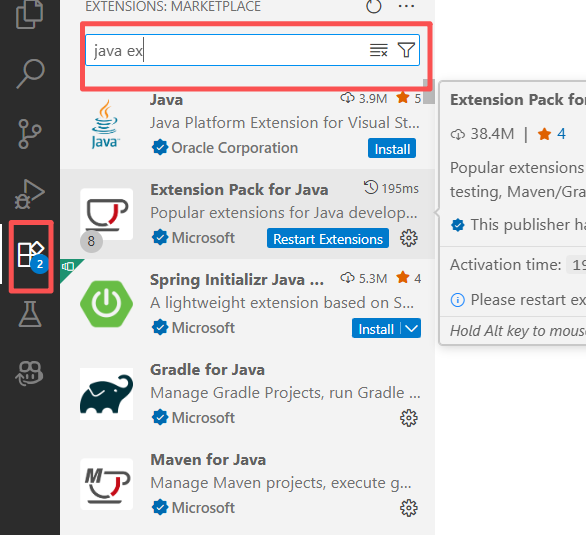Open the Extensions view icon
Viewport: 586px width, 535px height.
(31, 255)
